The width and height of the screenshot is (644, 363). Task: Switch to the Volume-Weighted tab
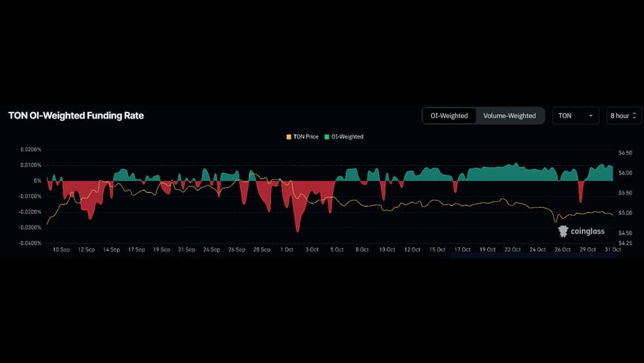click(x=509, y=115)
